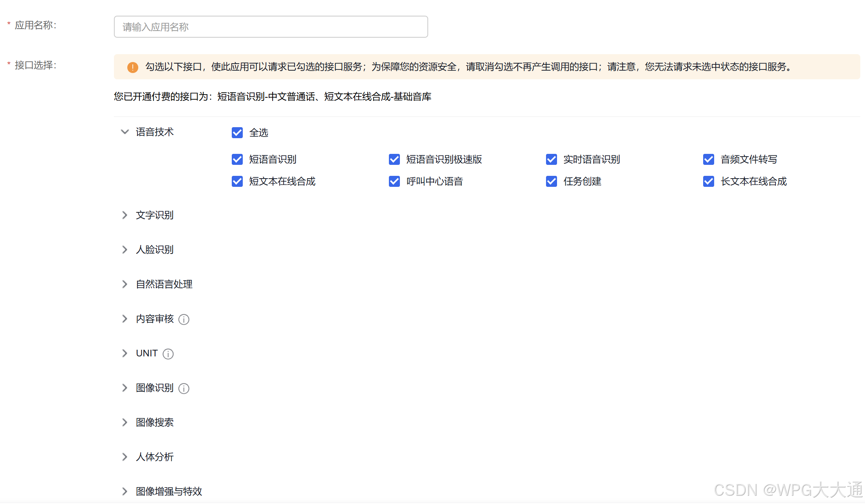Expand the 图像搜索 category

(125, 422)
